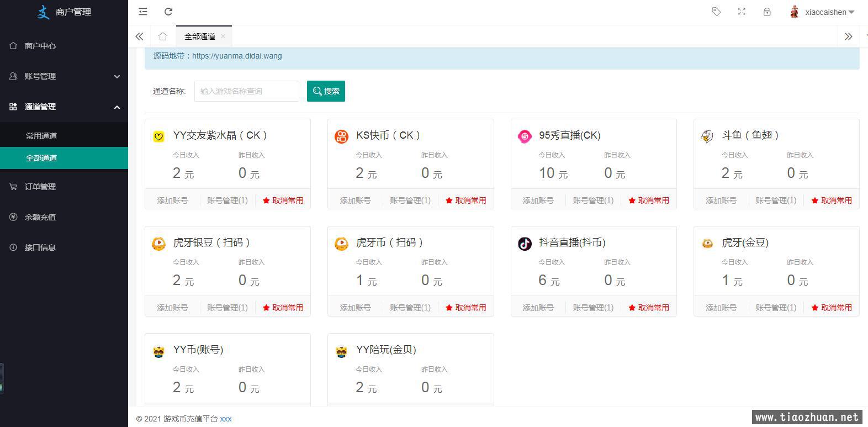The image size is (868, 427).
Task: Select 全部通道 submenu item
Action: click(x=64, y=158)
